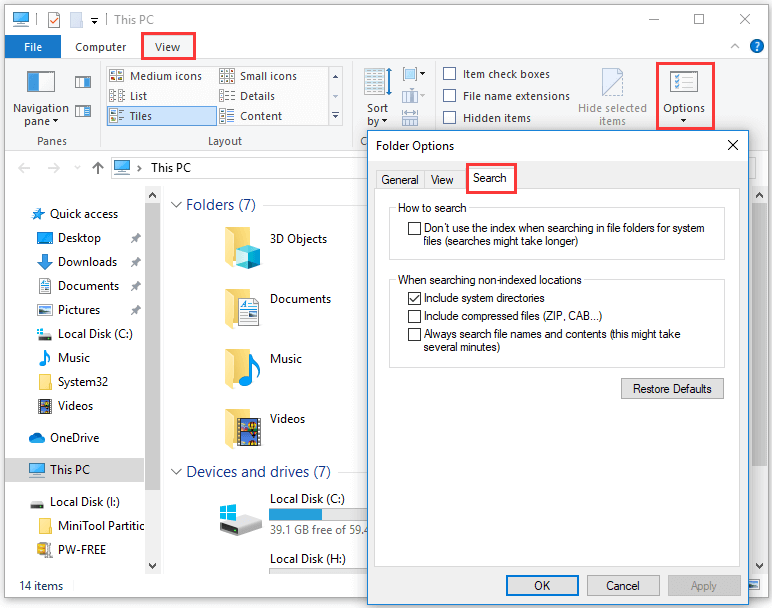Switch to the View ribbon tab
Image resolution: width=772 pixels, height=608 pixels.
tap(167, 47)
